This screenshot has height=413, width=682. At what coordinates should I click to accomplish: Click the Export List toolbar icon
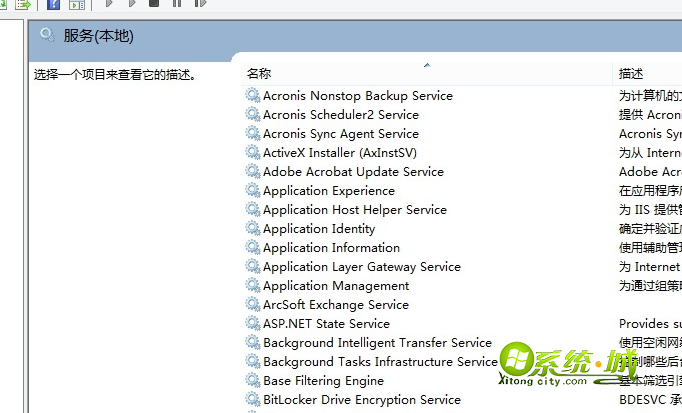tap(23, 4)
